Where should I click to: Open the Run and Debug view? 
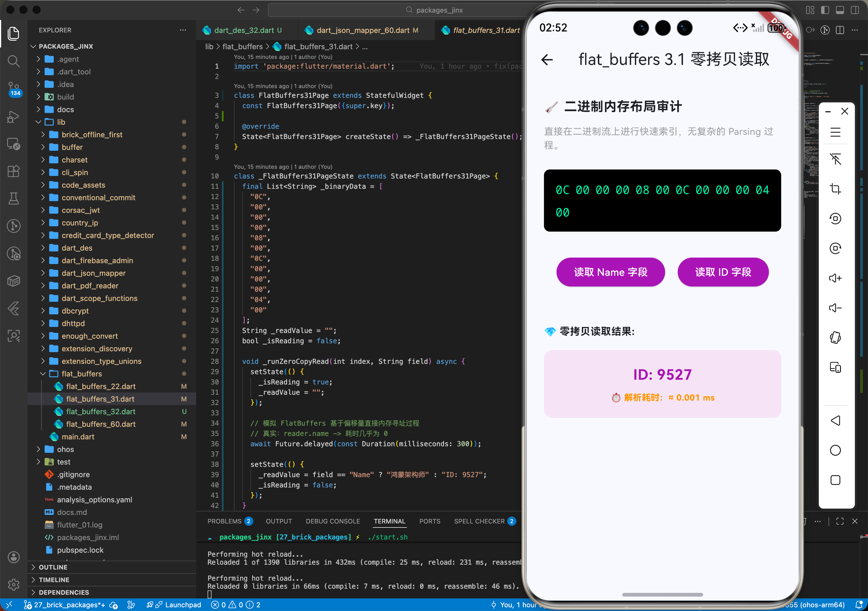(14, 116)
